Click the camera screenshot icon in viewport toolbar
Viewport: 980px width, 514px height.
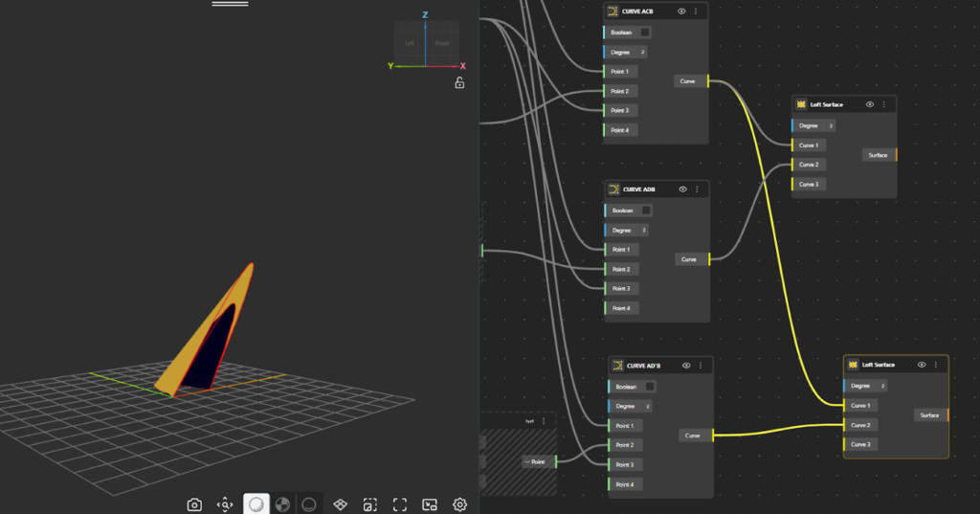point(194,504)
